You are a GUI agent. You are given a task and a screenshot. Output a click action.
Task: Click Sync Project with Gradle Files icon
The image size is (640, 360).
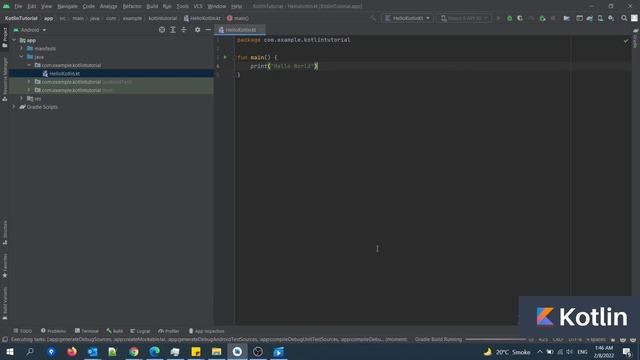(590, 18)
